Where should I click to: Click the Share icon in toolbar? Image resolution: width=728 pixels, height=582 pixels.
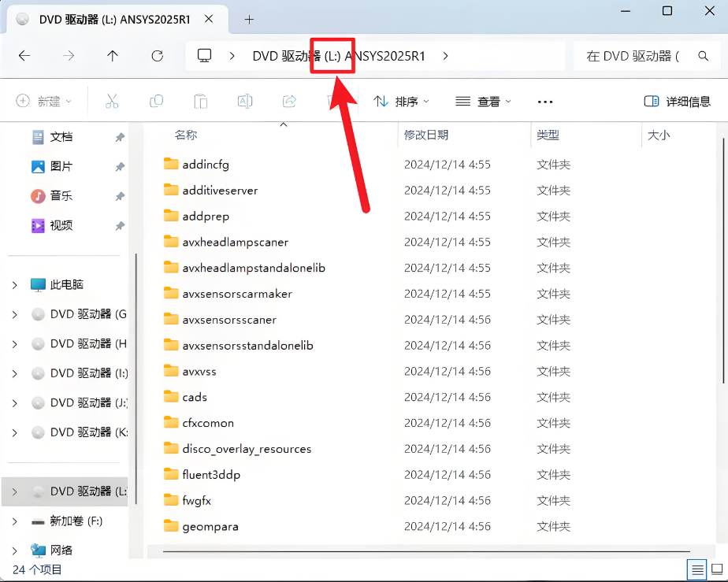pyautogui.click(x=289, y=101)
